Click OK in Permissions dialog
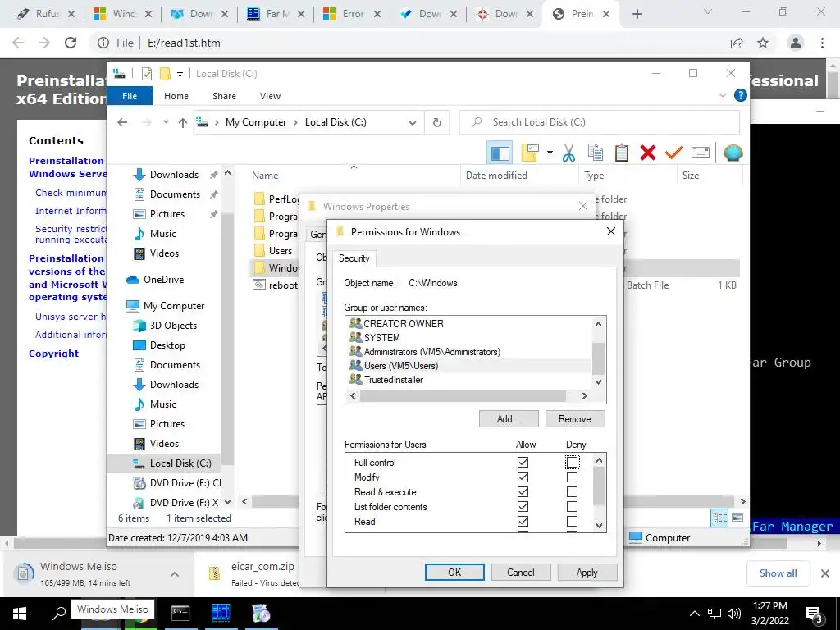This screenshot has width=840, height=630. [x=454, y=572]
